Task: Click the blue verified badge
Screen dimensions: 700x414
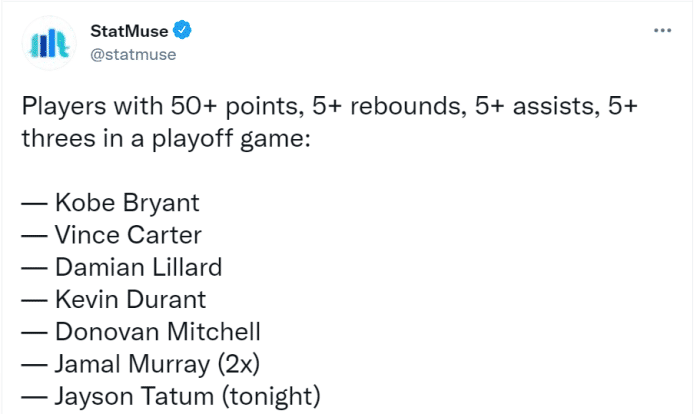Action: (183, 30)
